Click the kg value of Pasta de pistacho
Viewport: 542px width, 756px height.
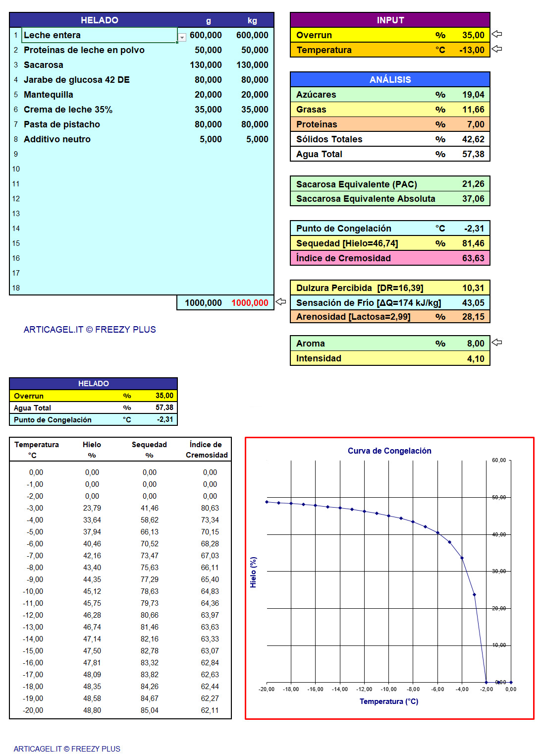(255, 124)
